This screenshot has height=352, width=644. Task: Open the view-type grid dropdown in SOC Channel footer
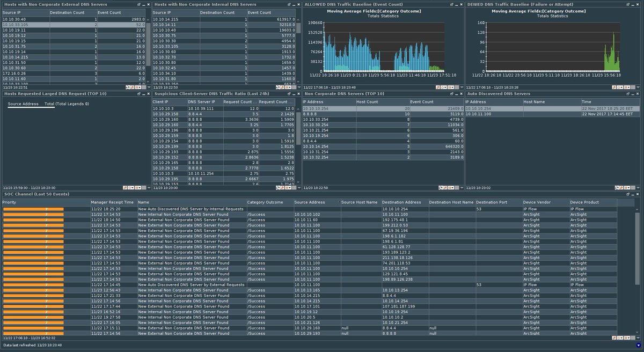(627, 338)
